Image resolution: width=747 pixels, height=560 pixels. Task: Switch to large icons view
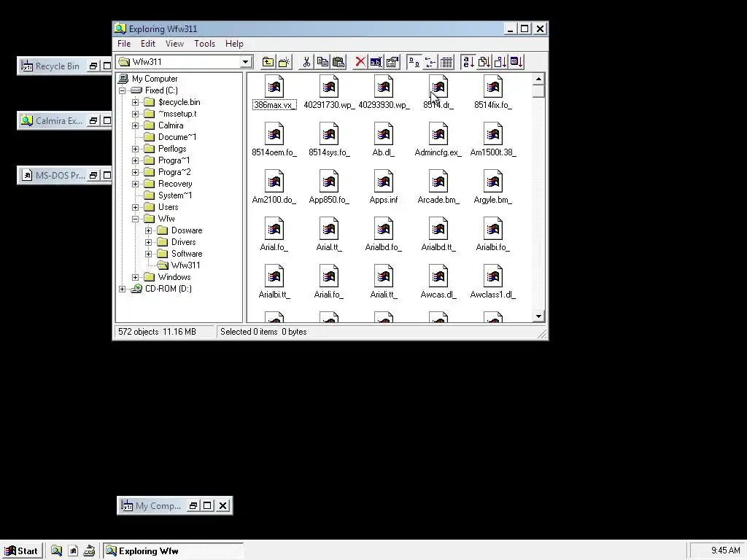pyautogui.click(x=414, y=62)
